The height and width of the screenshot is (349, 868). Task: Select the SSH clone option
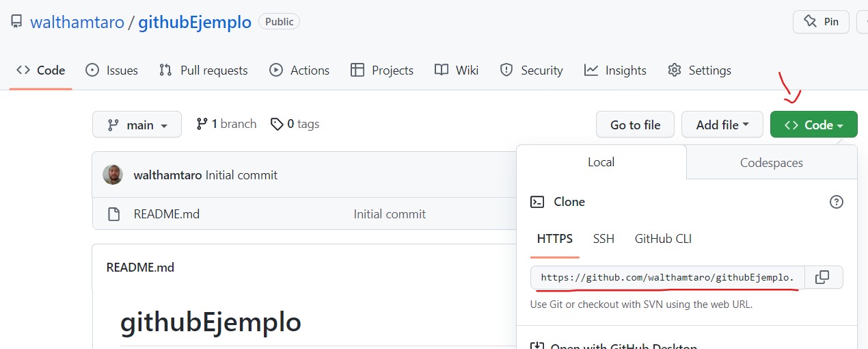(x=603, y=239)
